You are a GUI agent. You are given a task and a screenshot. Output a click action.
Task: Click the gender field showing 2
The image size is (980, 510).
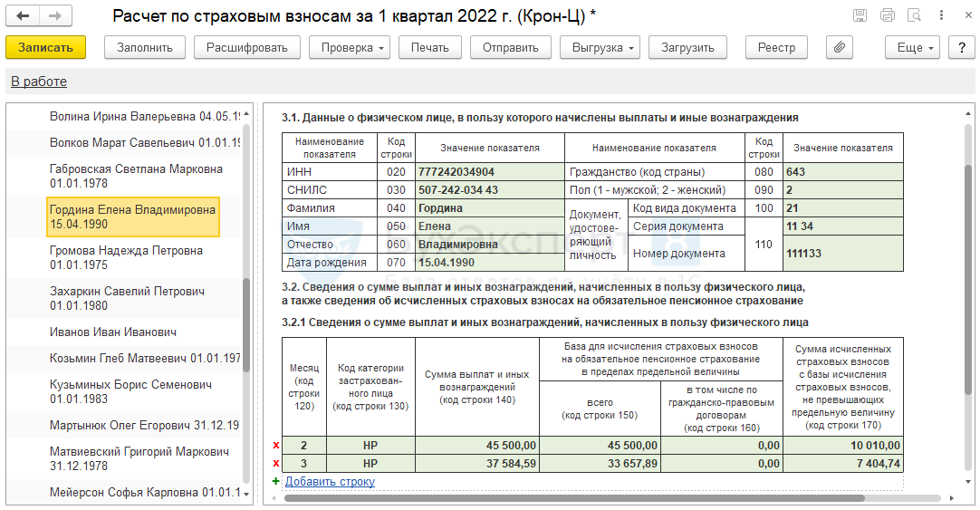843,190
